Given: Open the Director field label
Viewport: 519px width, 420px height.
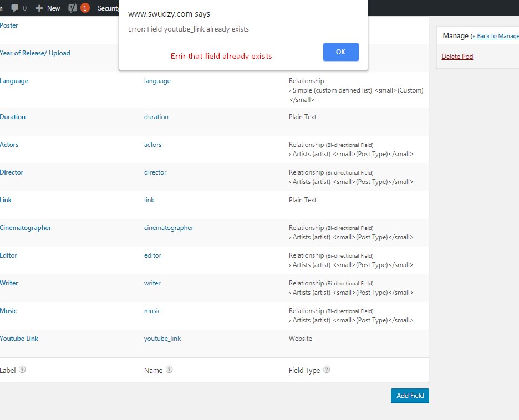Looking at the screenshot, I should pos(12,172).
